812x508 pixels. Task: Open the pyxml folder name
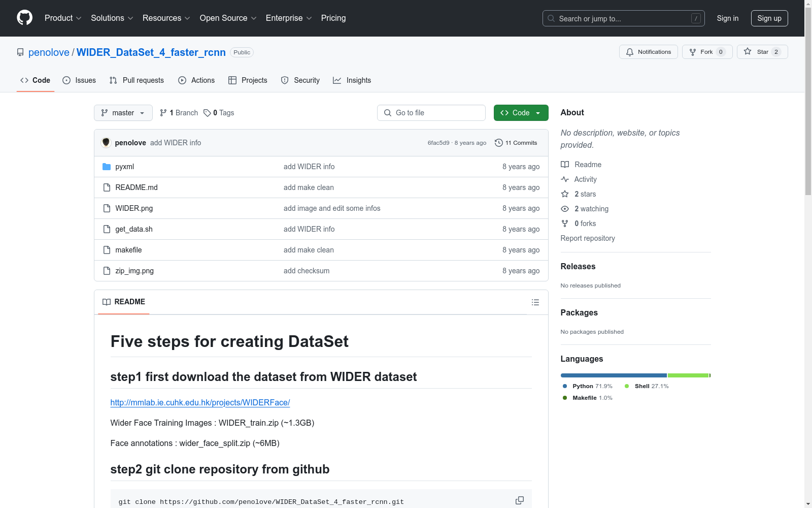[x=124, y=167]
